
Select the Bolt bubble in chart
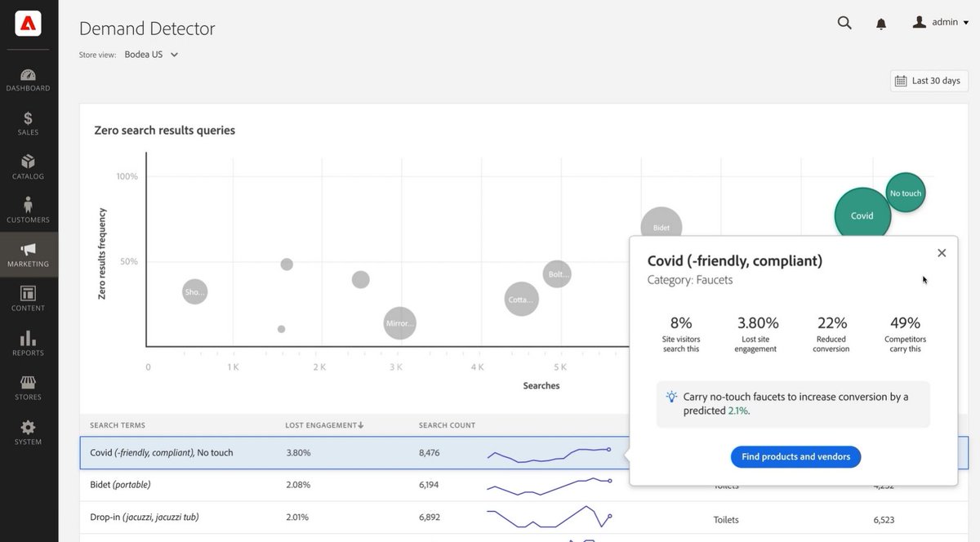coord(557,274)
